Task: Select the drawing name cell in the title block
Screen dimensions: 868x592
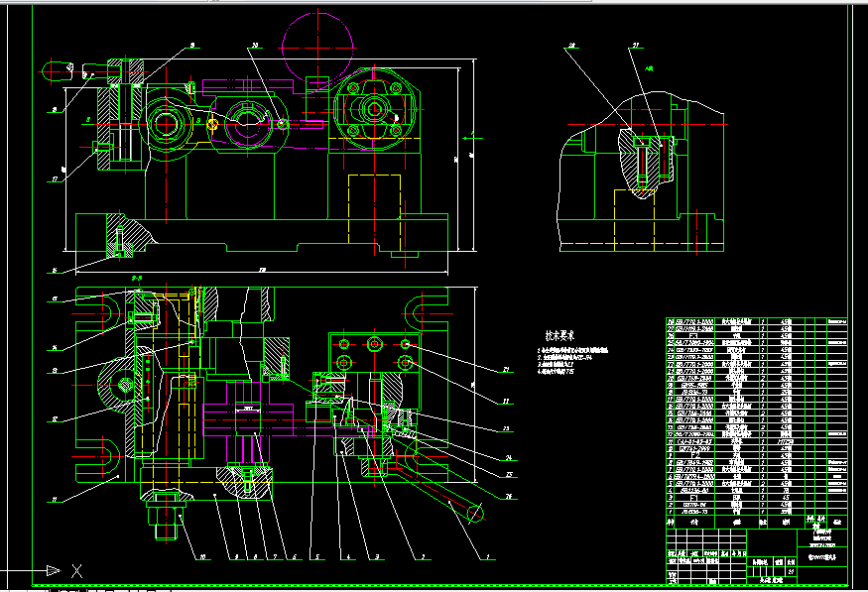Action: click(822, 557)
